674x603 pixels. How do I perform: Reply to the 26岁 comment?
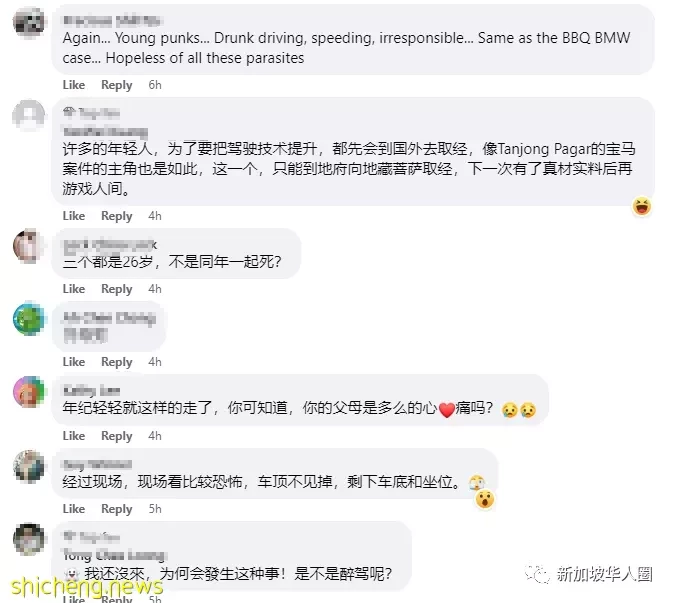[x=116, y=289]
